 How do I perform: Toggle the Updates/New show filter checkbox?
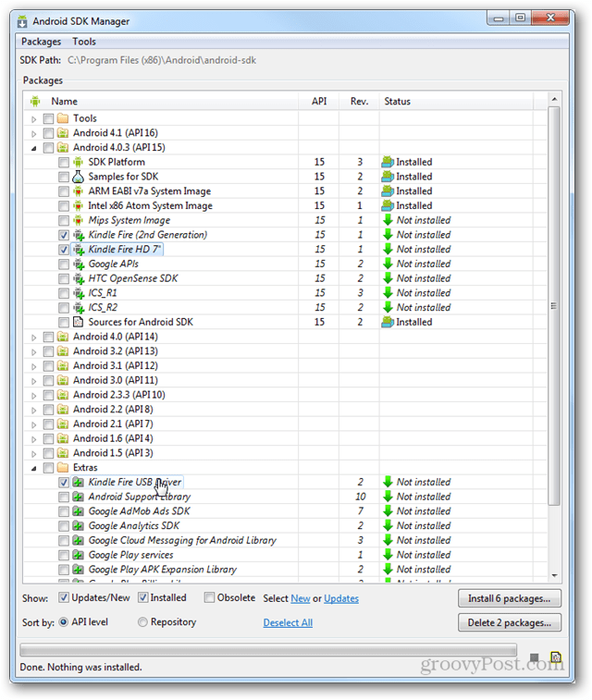(x=64, y=597)
